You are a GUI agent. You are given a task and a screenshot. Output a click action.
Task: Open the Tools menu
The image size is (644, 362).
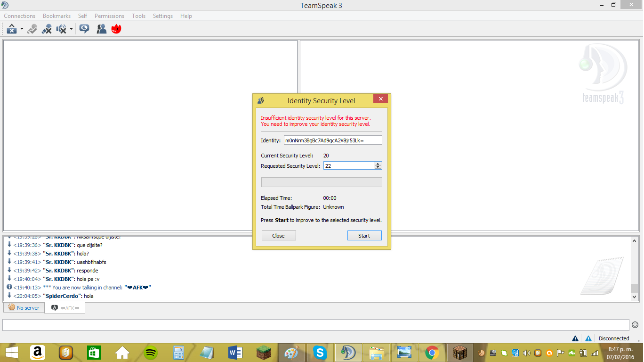[138, 16]
